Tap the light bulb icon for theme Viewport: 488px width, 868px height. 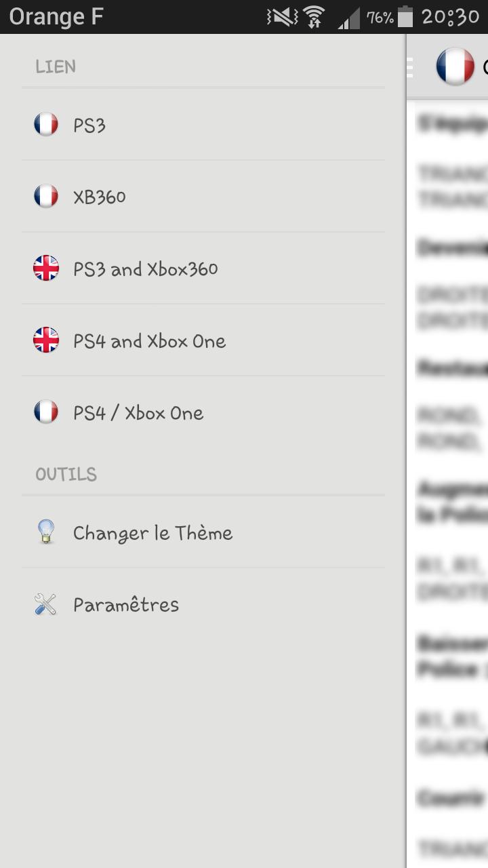pos(45,533)
